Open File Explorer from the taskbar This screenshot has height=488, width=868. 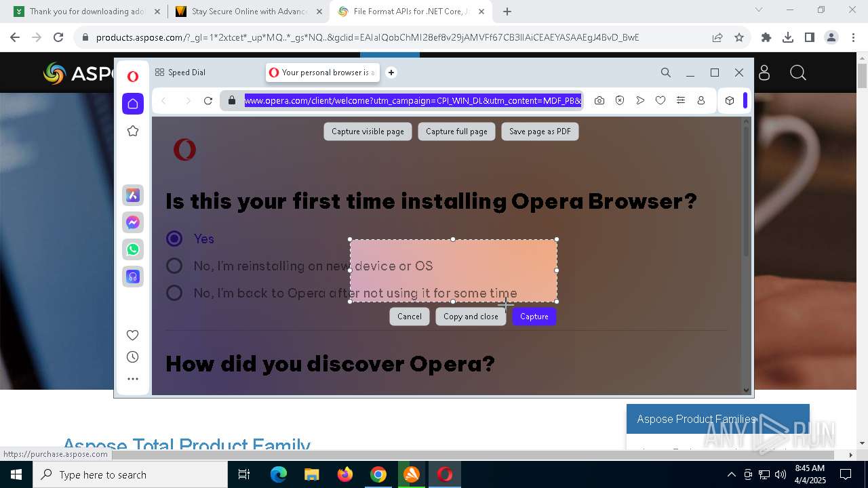[x=312, y=474]
